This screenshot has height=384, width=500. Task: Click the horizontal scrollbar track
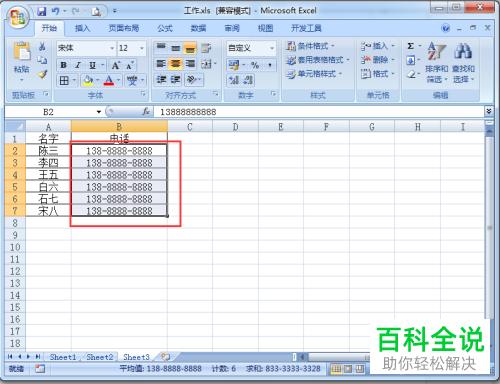(337, 357)
